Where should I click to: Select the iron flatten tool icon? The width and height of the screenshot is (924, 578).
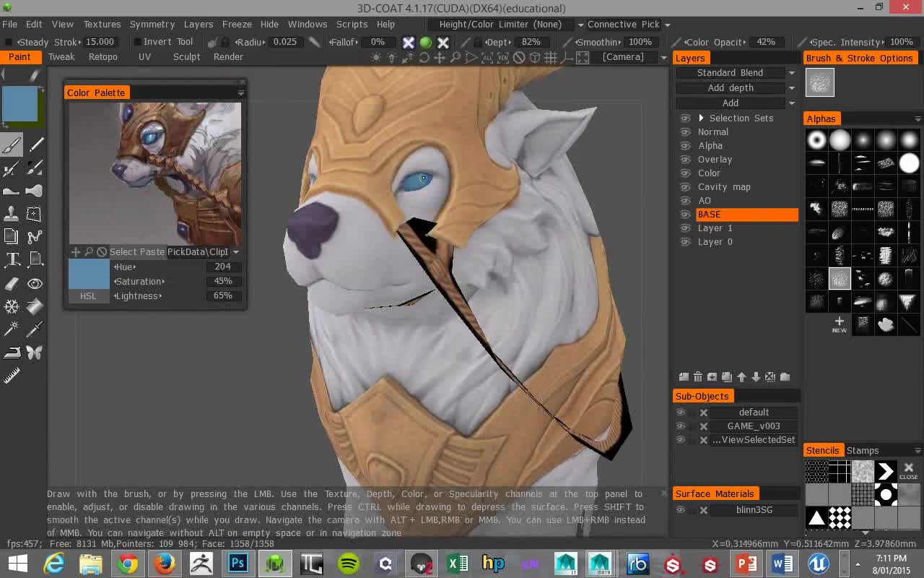pos(11,353)
